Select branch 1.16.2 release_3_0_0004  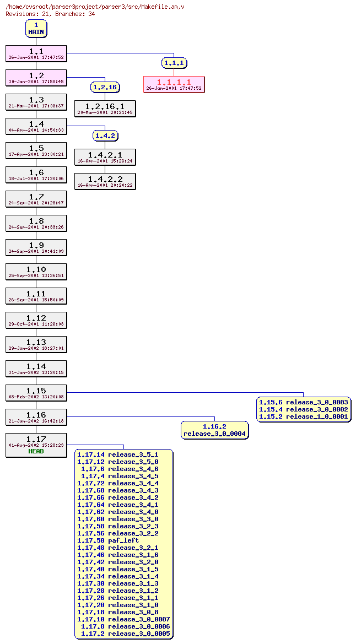pyautogui.click(x=214, y=430)
